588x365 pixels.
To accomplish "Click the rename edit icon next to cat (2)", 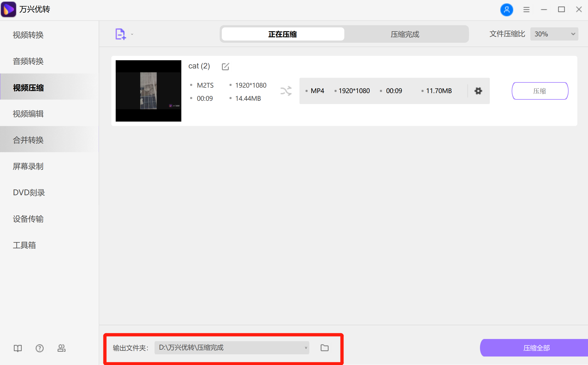I will [225, 67].
